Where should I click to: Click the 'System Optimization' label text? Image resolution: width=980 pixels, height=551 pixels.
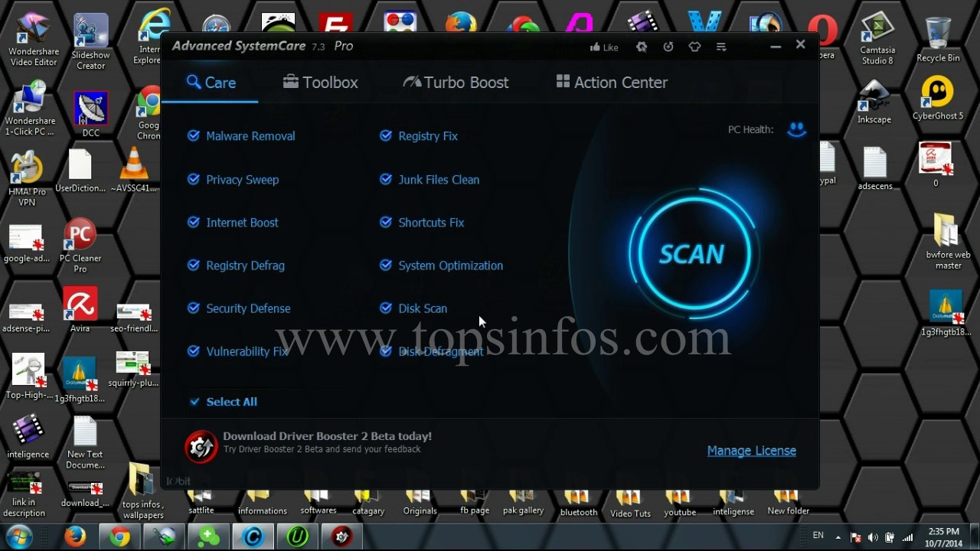[451, 266]
